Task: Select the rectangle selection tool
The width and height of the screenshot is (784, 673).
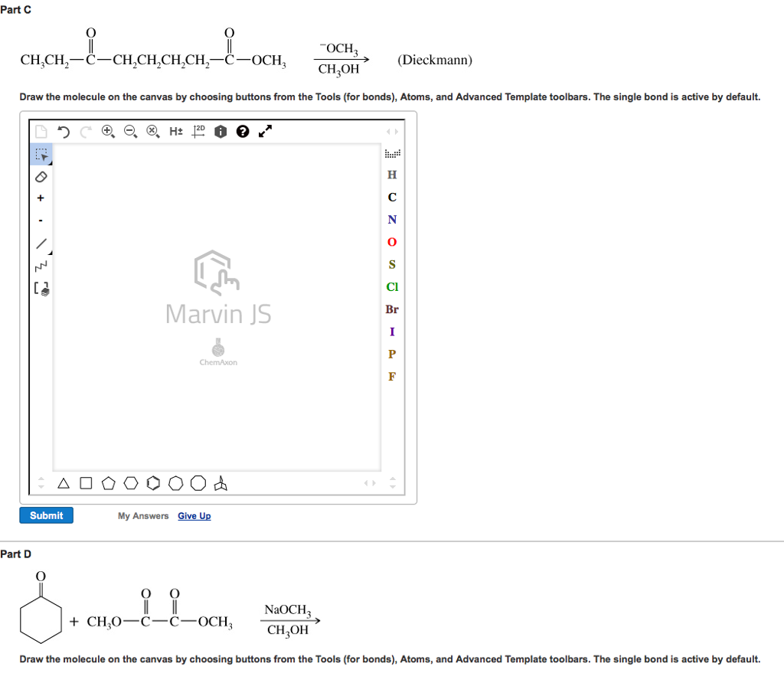Action: [41, 155]
